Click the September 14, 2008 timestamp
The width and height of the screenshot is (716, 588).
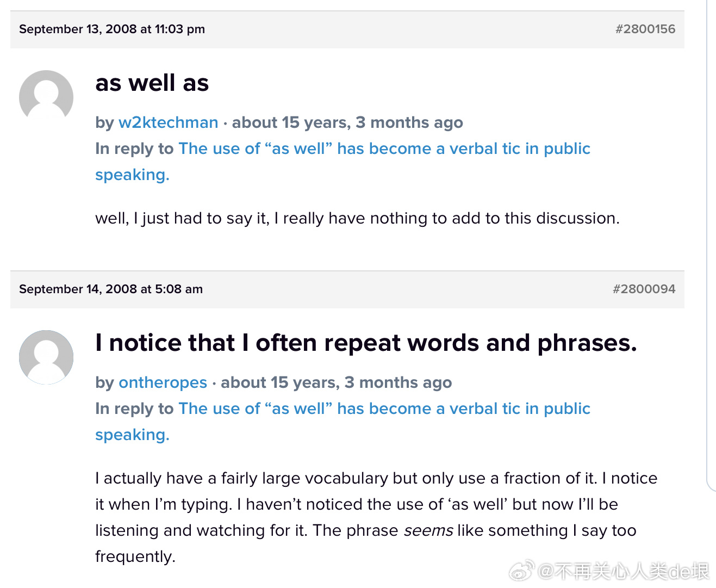pos(111,289)
